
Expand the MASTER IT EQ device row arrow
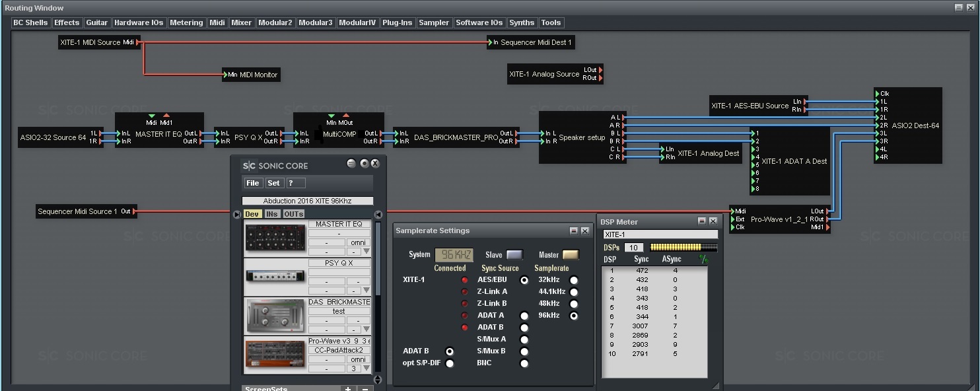tap(367, 252)
